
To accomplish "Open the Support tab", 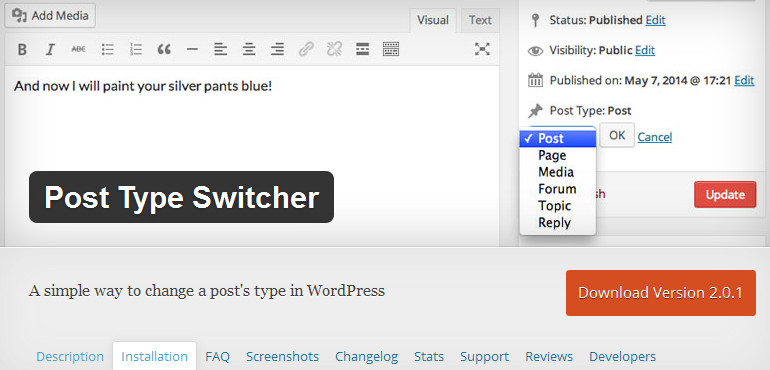I will [484, 356].
